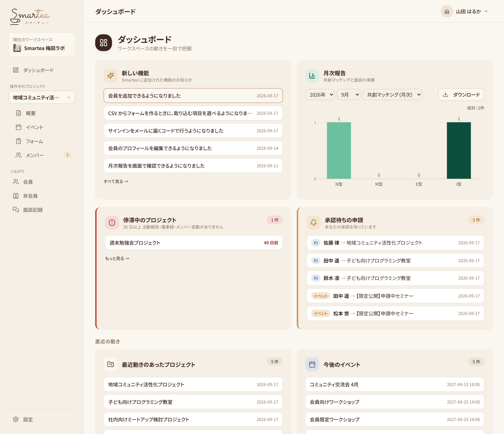
Task: Open 松本 悠 seminar request
Action: click(x=395, y=314)
